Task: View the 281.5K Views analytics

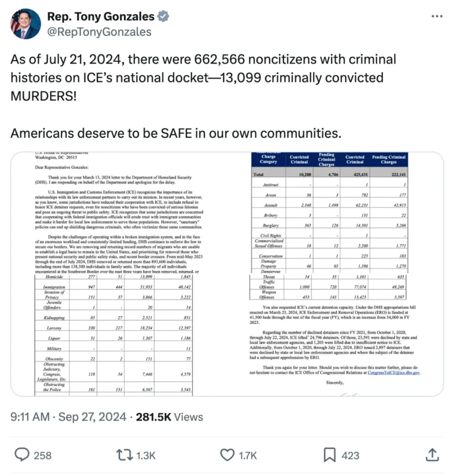Action: tap(169, 417)
